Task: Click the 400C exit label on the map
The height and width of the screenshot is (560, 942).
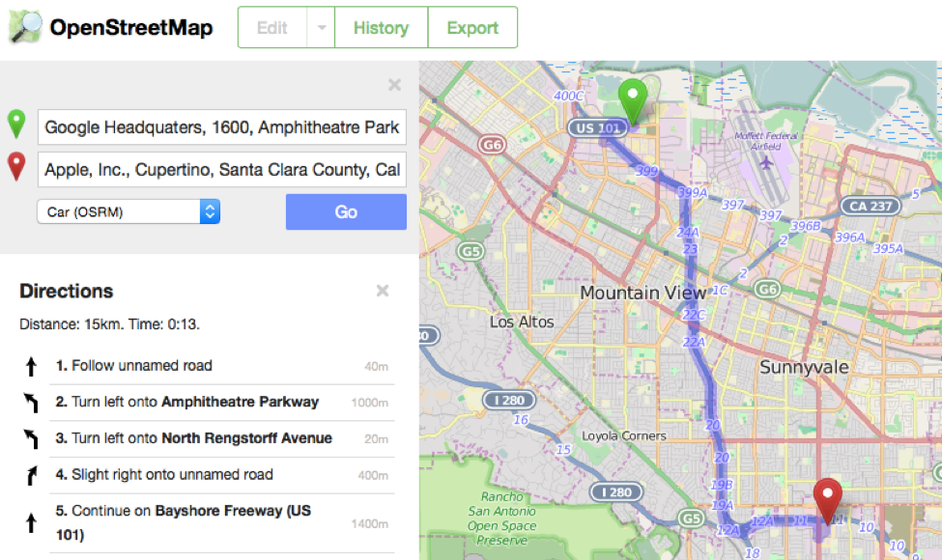Action: (x=568, y=96)
